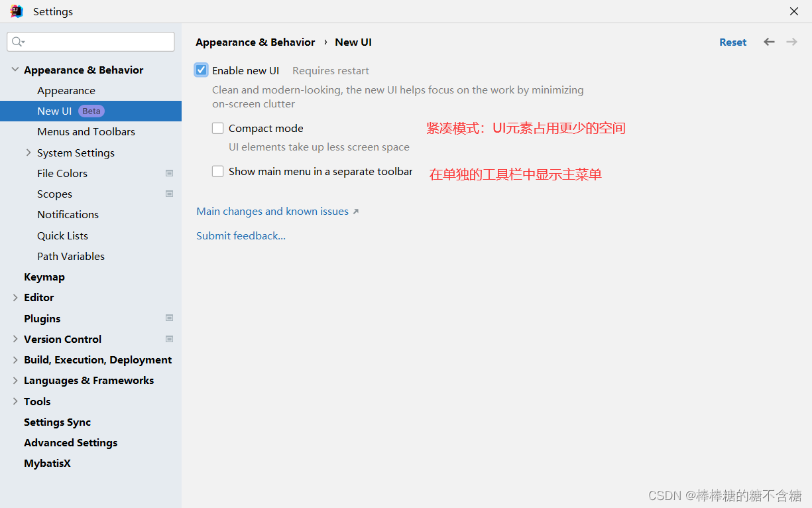
Task: Click Appearance & Behavior in the breadcrumb
Action: [x=255, y=42]
